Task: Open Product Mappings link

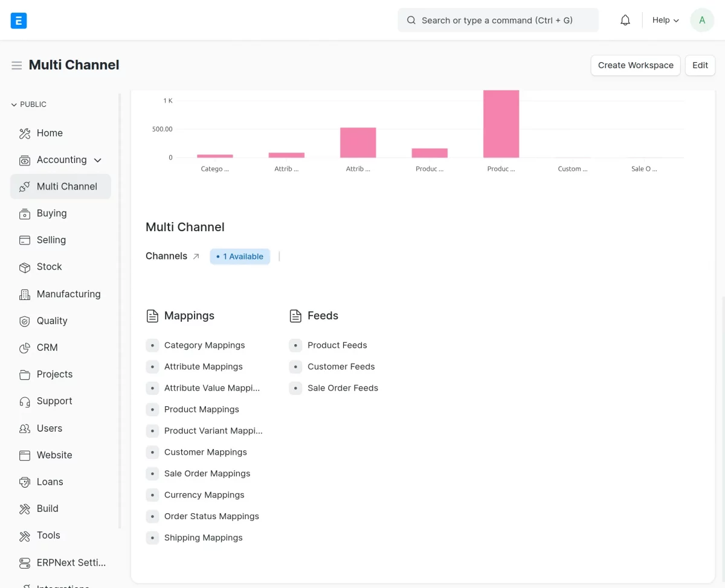Action: pos(202,409)
